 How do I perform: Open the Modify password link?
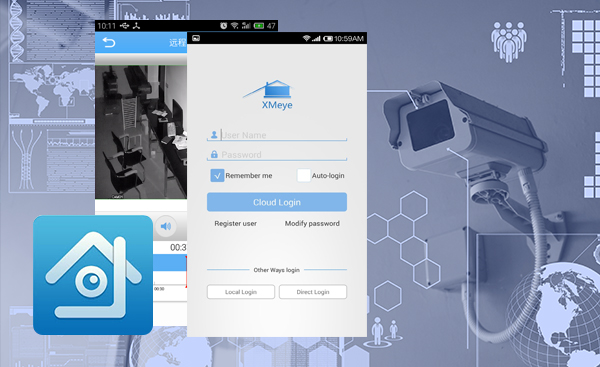pos(312,223)
